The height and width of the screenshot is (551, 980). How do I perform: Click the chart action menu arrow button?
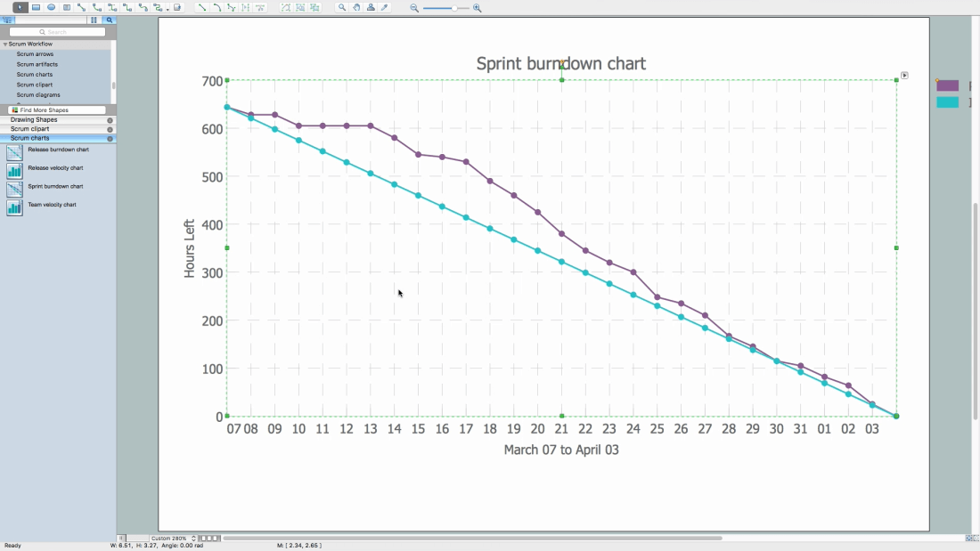[904, 76]
